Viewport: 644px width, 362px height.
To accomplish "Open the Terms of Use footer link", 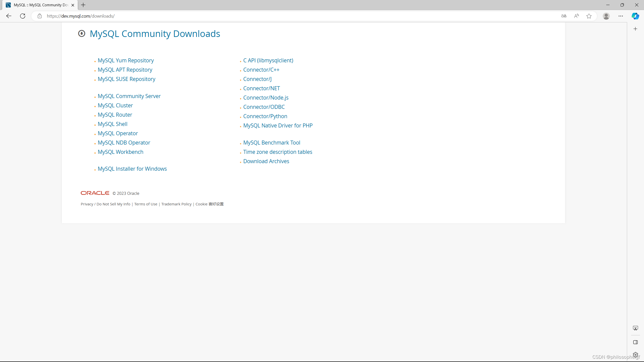I will (146, 204).
